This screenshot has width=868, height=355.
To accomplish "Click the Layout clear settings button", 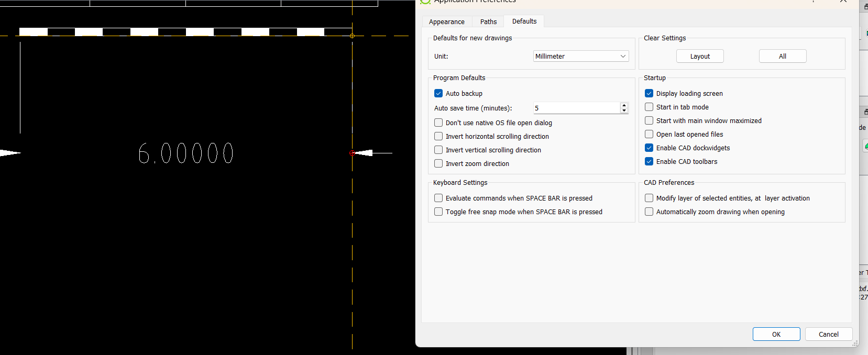I will (x=699, y=56).
